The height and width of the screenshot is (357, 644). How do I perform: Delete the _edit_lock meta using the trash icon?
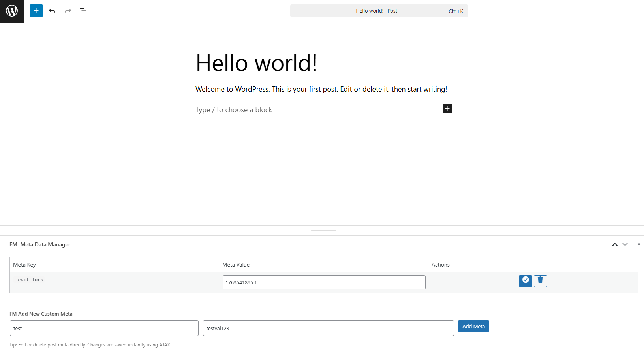(540, 281)
